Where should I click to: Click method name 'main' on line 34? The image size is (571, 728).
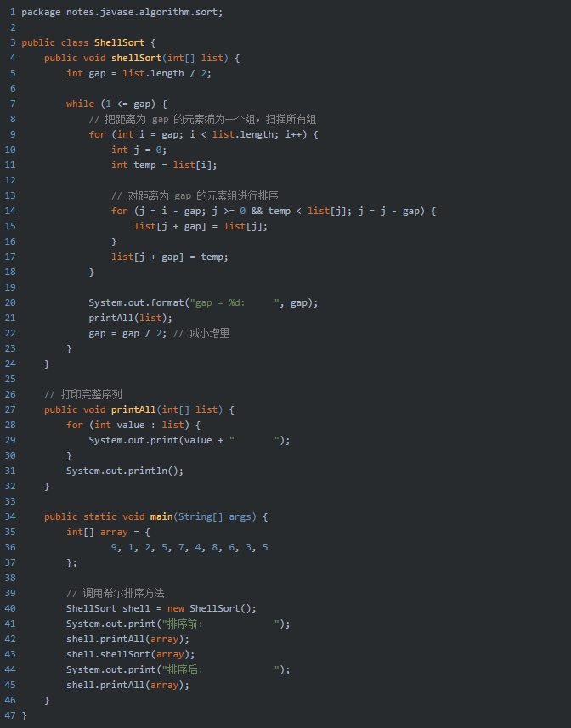(161, 516)
